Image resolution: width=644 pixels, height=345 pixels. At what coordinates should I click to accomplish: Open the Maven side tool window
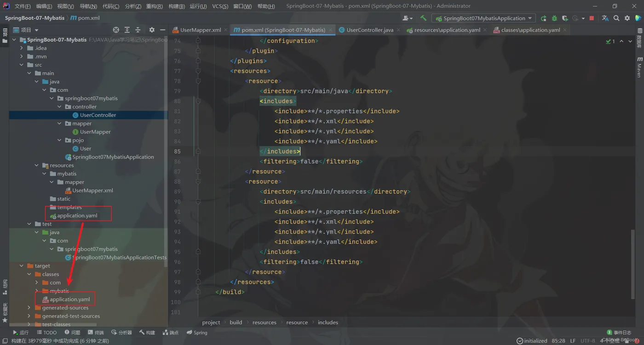[x=639, y=67]
